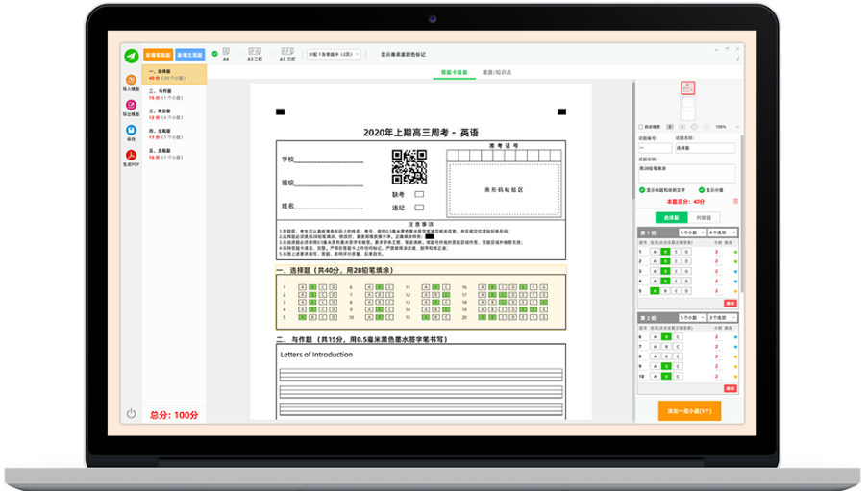The width and height of the screenshot is (868, 491).
Task: Click the power icon at bottom left
Action: 132,414
